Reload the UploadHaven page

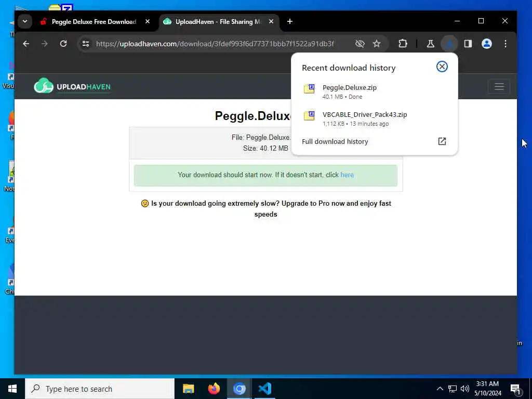pyautogui.click(x=63, y=44)
